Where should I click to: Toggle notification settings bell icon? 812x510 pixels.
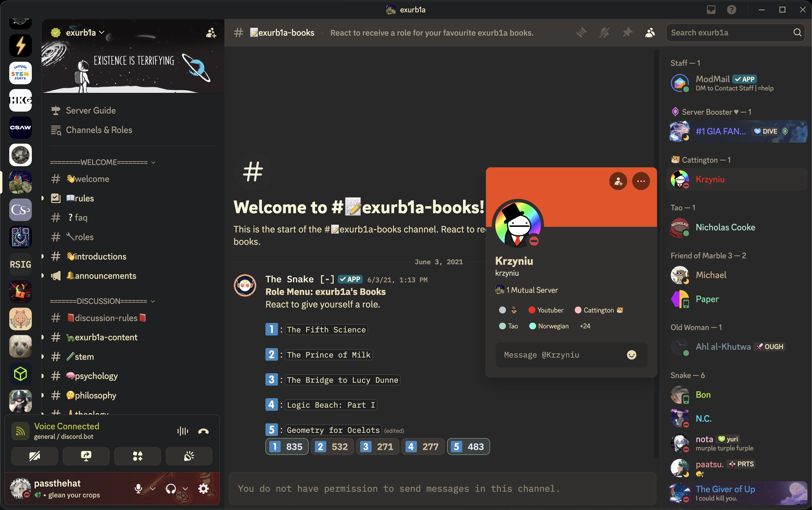tap(604, 33)
